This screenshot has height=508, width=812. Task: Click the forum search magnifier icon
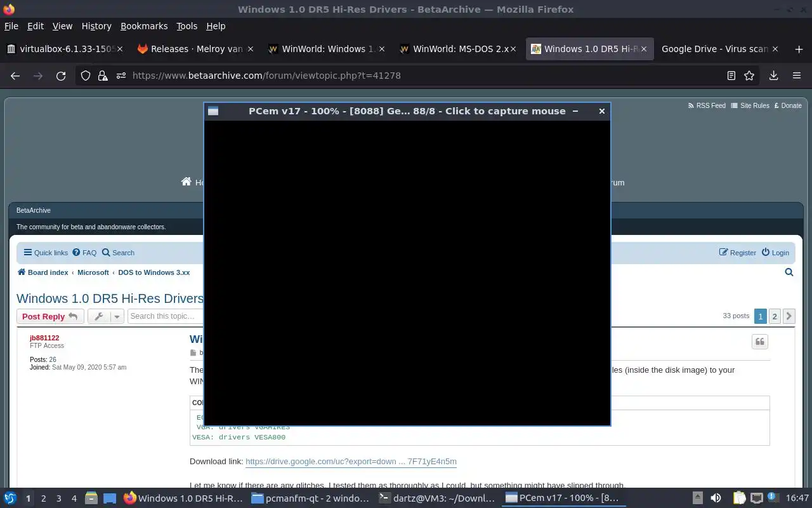(x=789, y=272)
